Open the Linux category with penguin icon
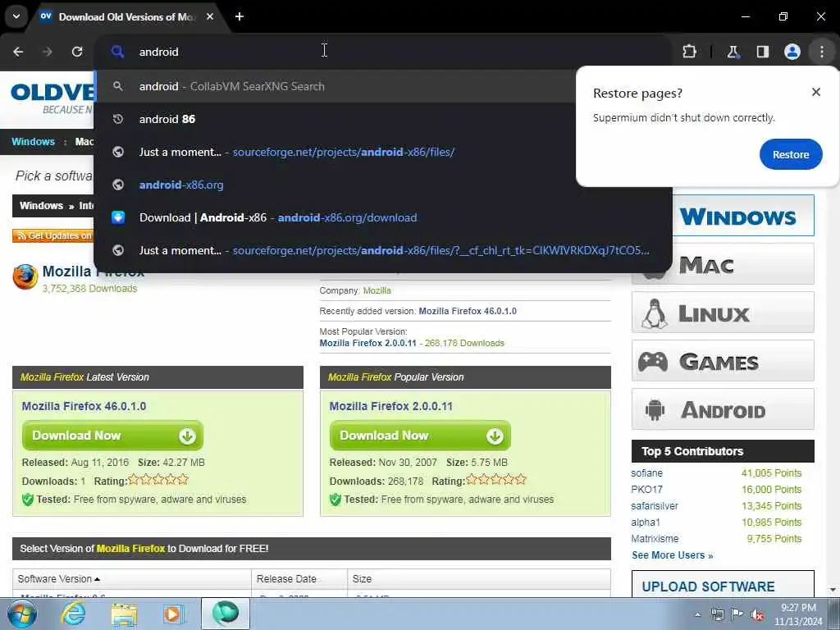This screenshot has height=630, width=840. [x=723, y=313]
